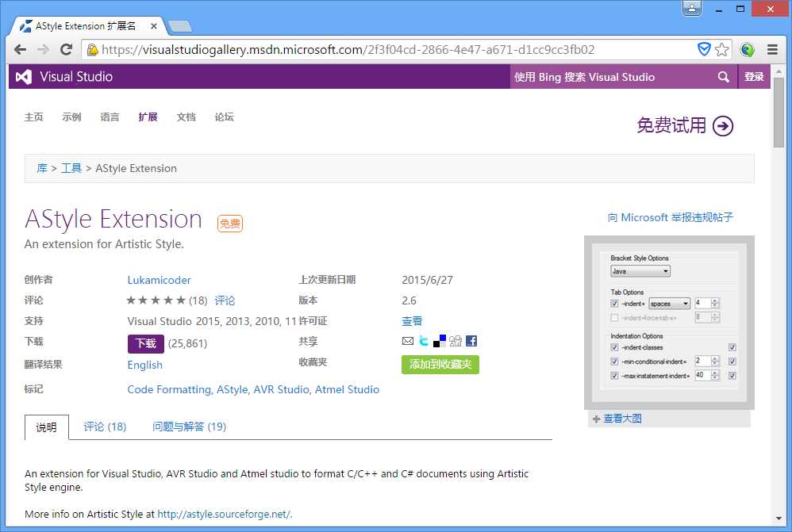Click the Bing search magnifier icon
The height and width of the screenshot is (532, 792).
click(723, 77)
